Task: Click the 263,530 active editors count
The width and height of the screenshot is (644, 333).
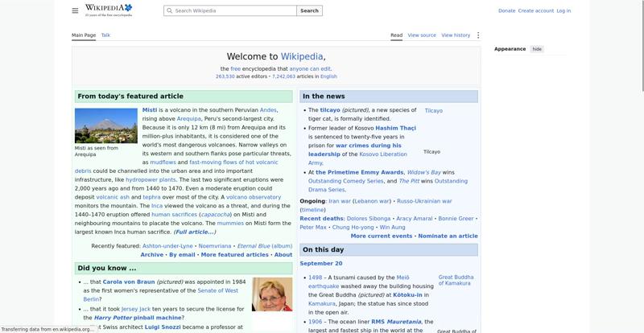Action: [225, 76]
